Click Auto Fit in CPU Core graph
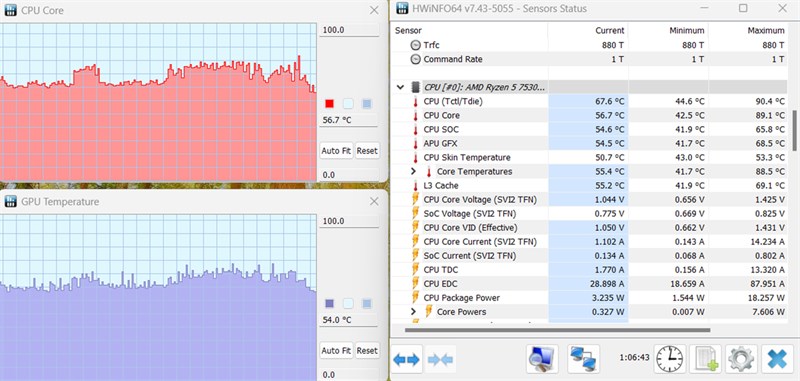 pos(336,151)
